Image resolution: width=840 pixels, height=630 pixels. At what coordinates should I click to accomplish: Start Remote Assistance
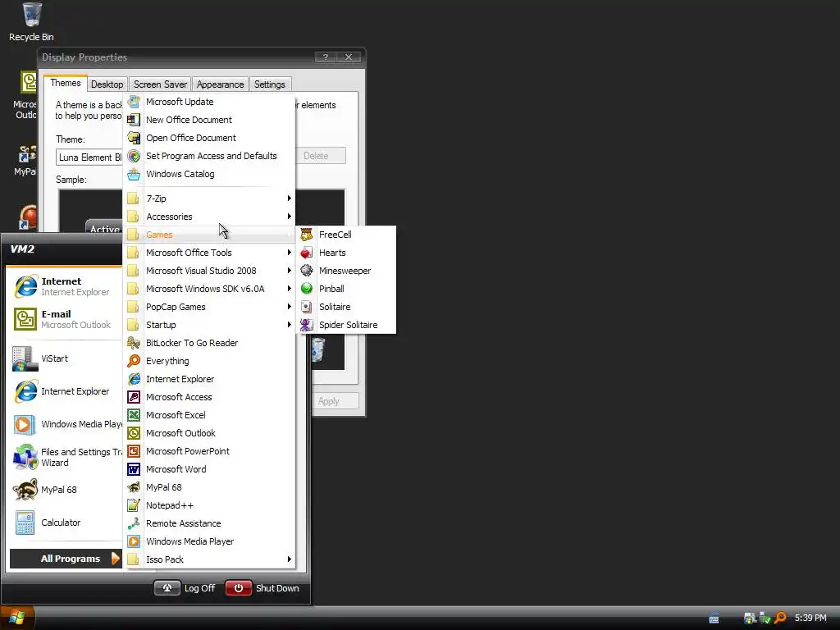tap(209, 523)
